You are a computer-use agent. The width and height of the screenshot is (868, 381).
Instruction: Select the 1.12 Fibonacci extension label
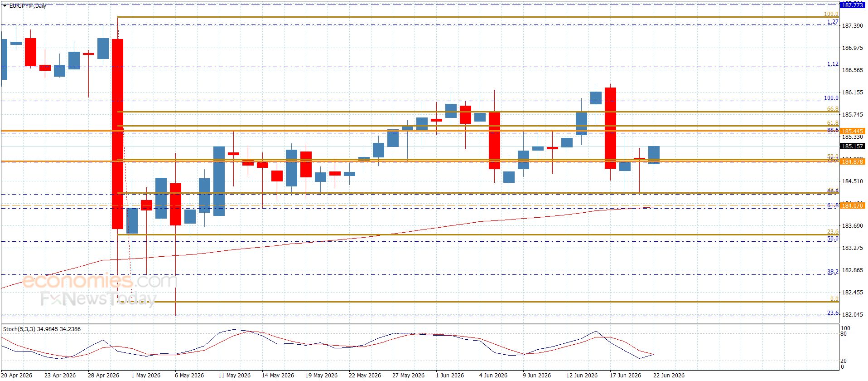pyautogui.click(x=833, y=64)
